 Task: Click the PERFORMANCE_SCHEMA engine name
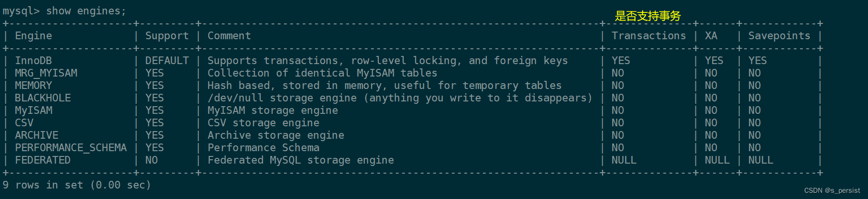(71, 148)
